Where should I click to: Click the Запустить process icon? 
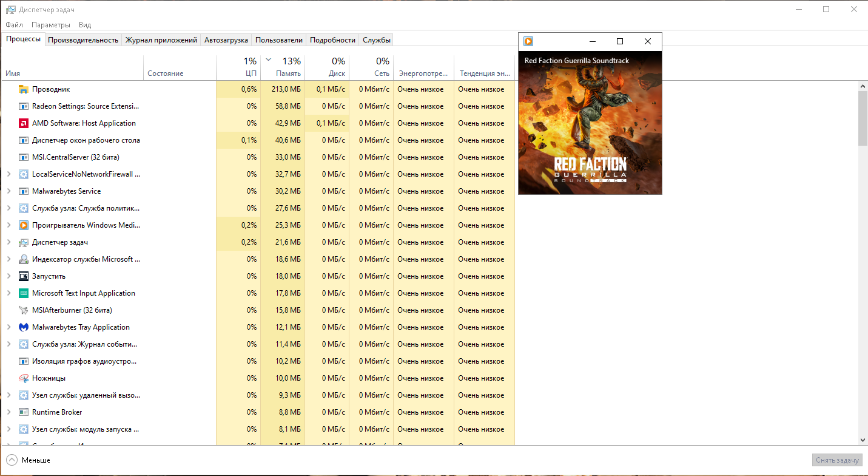(24, 276)
